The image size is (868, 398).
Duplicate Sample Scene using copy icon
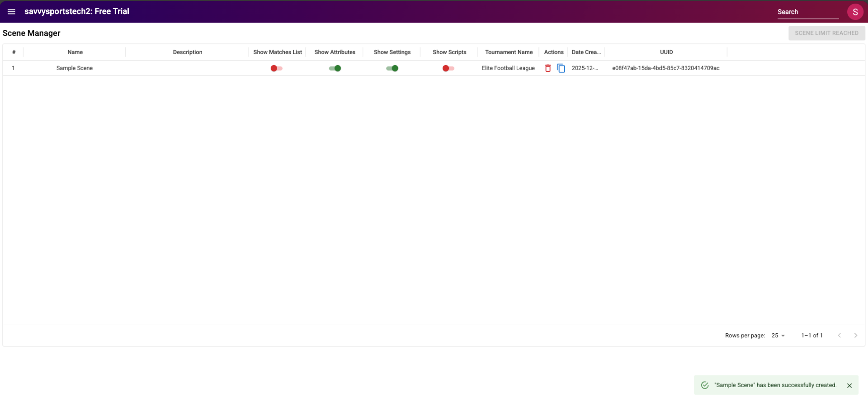[x=561, y=68]
